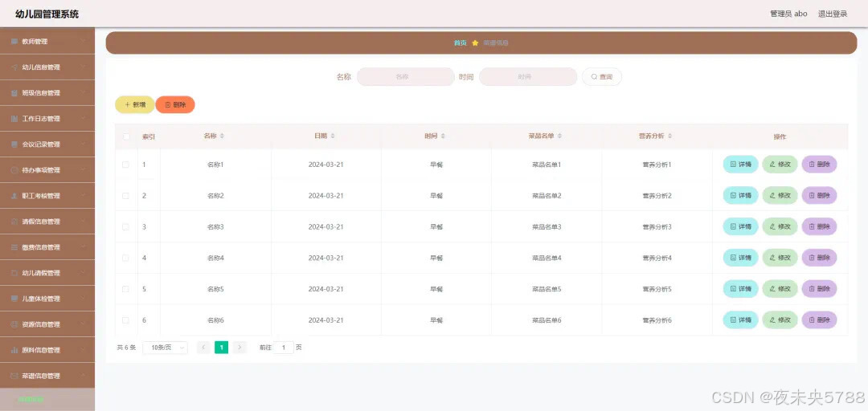This screenshot has width=868, height=411.
Task: Click the yellow 新增 button
Action: point(134,104)
